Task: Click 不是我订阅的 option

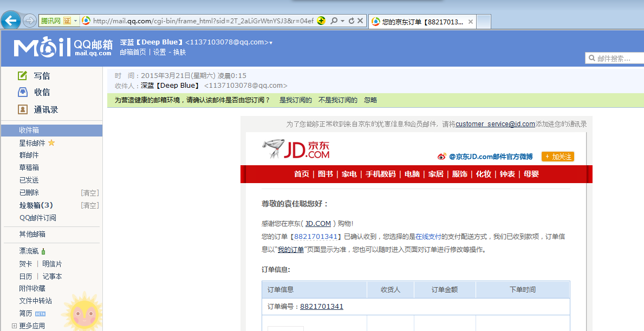Action: point(337,100)
